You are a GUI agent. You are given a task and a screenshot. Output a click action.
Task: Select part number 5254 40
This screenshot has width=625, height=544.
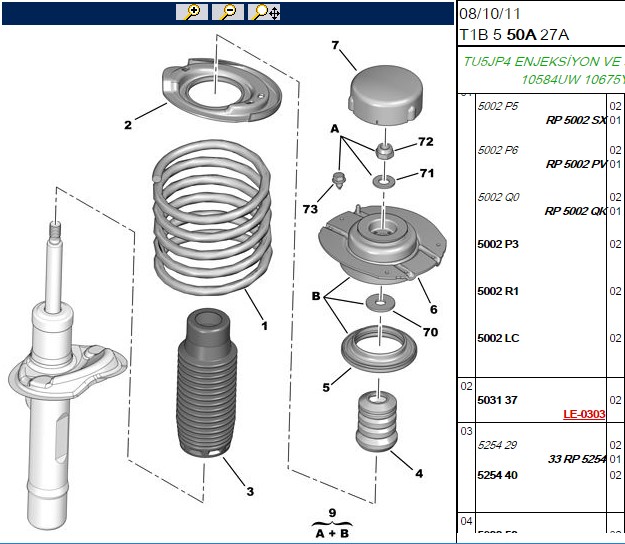(497, 475)
